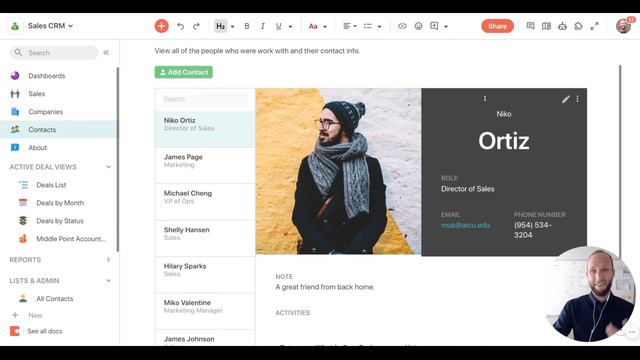Collapse the Lists & Admin section
This screenshot has height=360, width=640.
point(109,281)
